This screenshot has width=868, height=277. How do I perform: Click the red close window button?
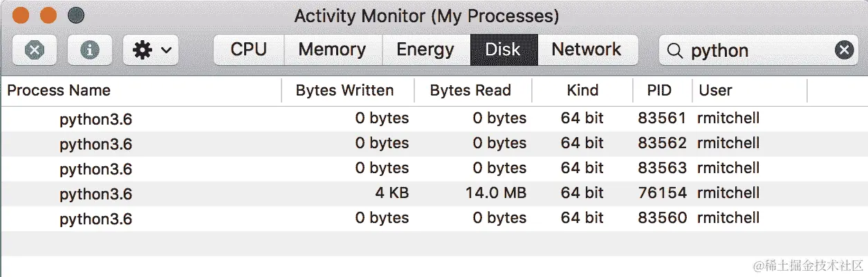[21, 15]
